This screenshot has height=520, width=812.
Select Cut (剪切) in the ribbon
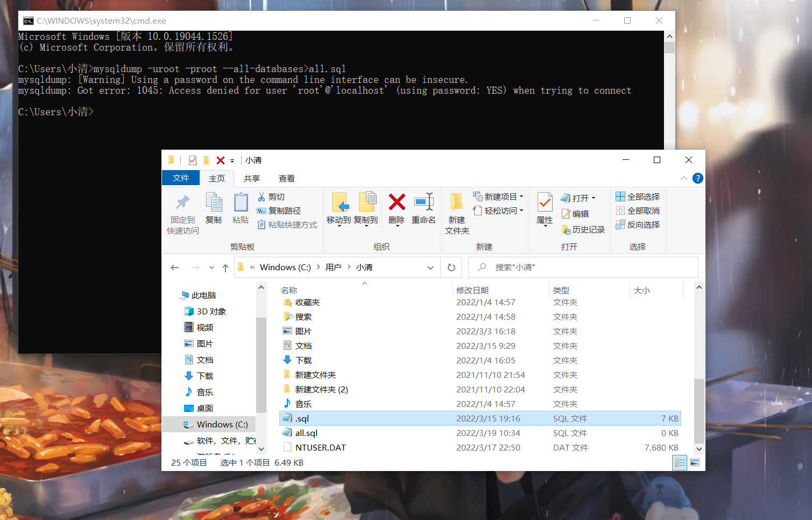click(271, 197)
